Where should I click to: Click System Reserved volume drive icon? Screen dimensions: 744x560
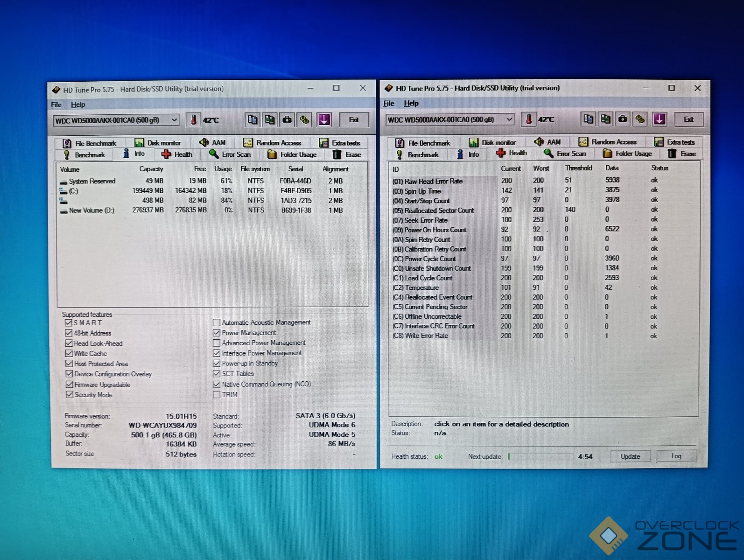[63, 182]
